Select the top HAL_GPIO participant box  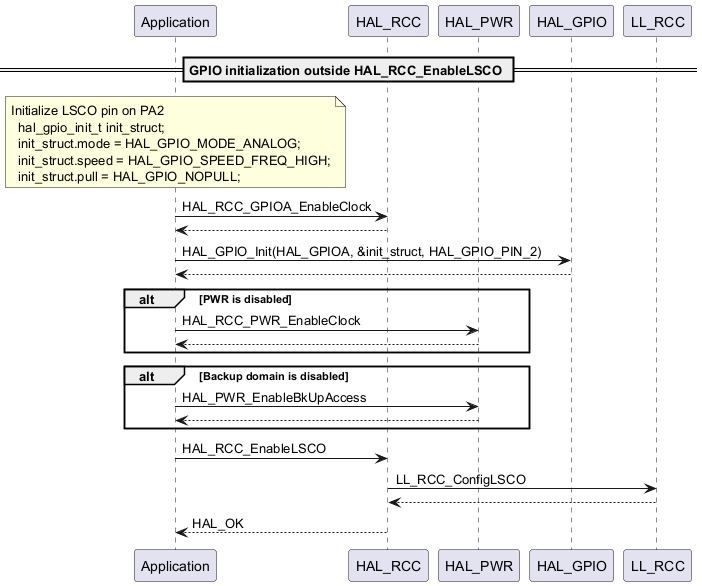click(x=571, y=22)
